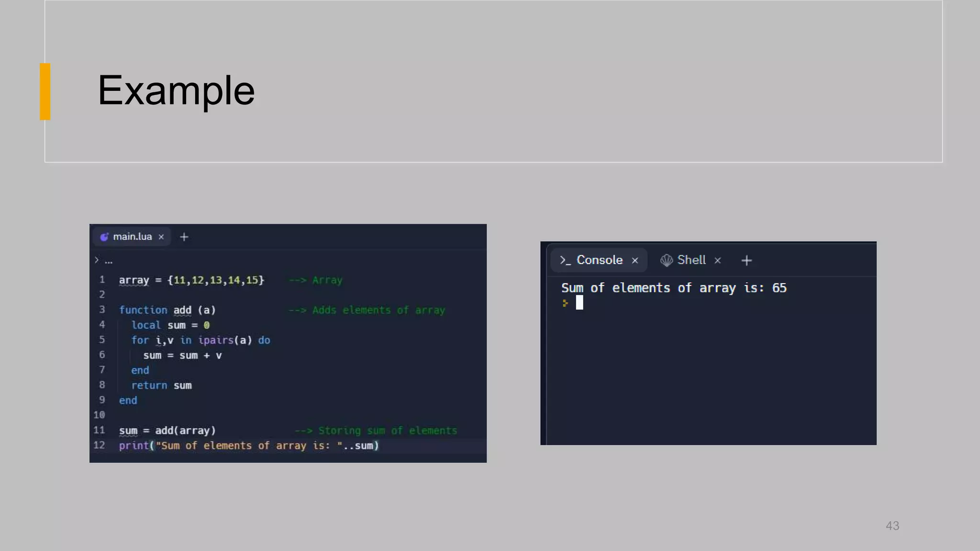980x551 pixels.
Task: Close the main.lua tab
Action: tap(161, 237)
